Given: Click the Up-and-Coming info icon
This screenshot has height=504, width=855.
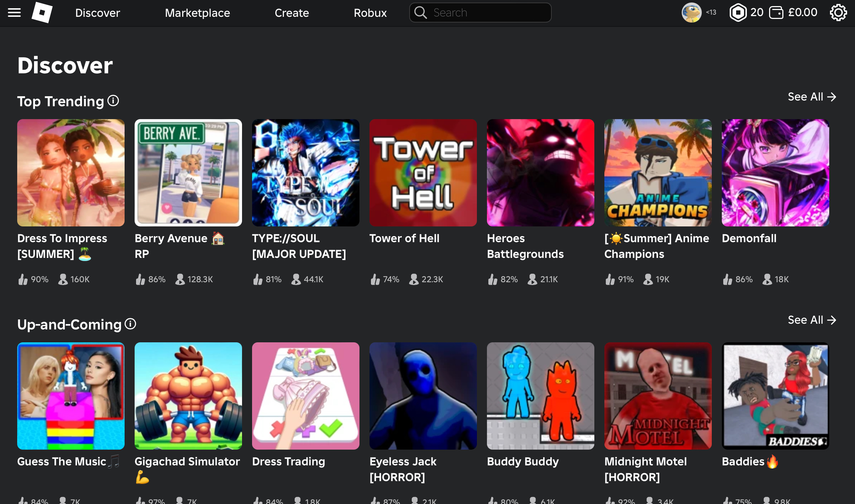Looking at the screenshot, I should click(x=130, y=324).
